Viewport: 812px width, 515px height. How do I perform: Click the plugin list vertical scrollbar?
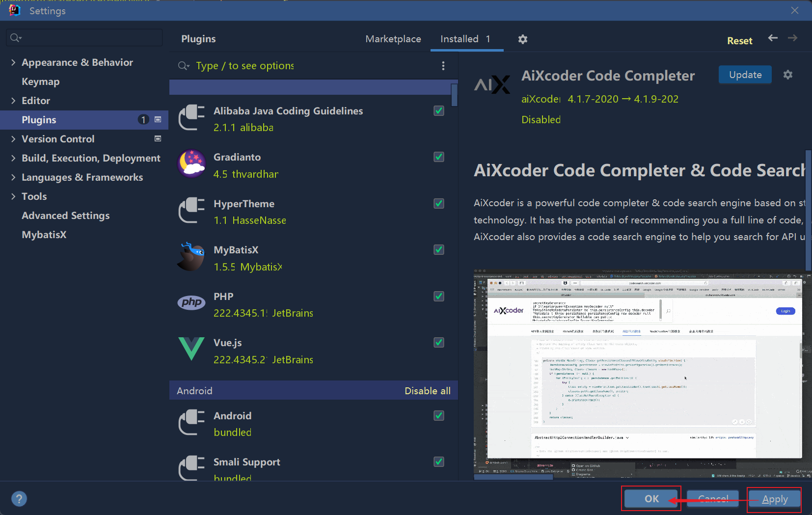454,95
